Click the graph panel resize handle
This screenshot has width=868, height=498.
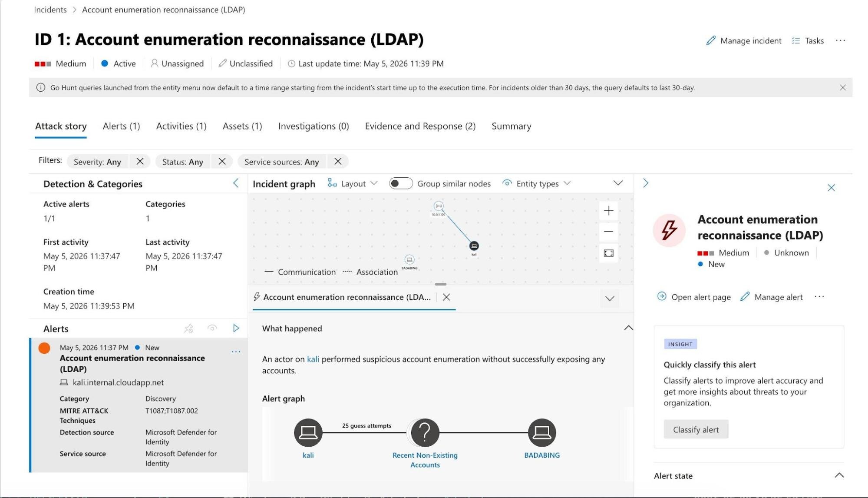tap(440, 284)
